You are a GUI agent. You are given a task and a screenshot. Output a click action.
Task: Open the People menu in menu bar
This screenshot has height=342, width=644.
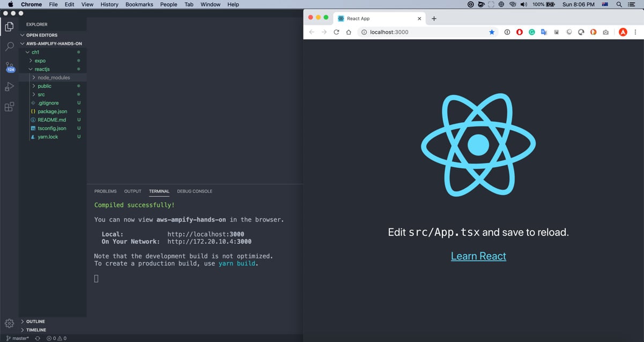coord(168,4)
